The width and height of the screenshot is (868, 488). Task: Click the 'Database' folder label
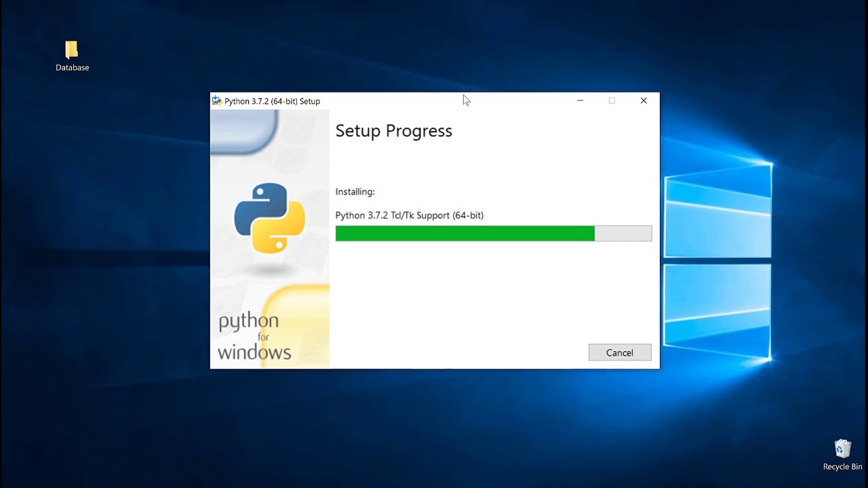point(73,68)
